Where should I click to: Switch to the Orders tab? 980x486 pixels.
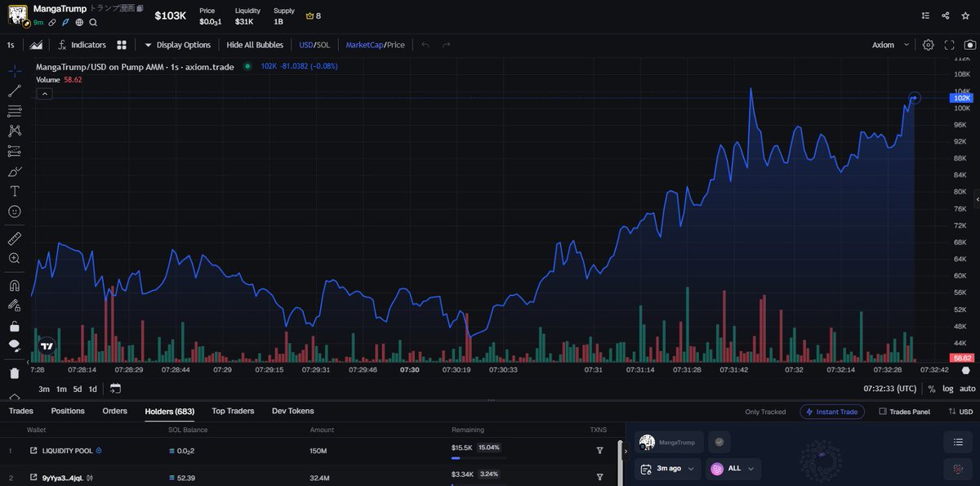tap(114, 411)
